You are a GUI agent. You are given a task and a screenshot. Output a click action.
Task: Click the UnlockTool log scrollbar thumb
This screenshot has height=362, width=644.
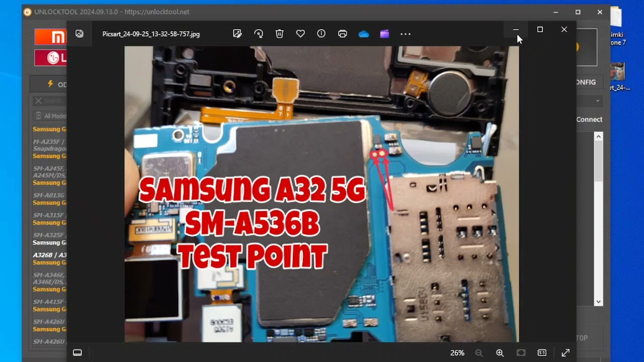tap(598, 161)
